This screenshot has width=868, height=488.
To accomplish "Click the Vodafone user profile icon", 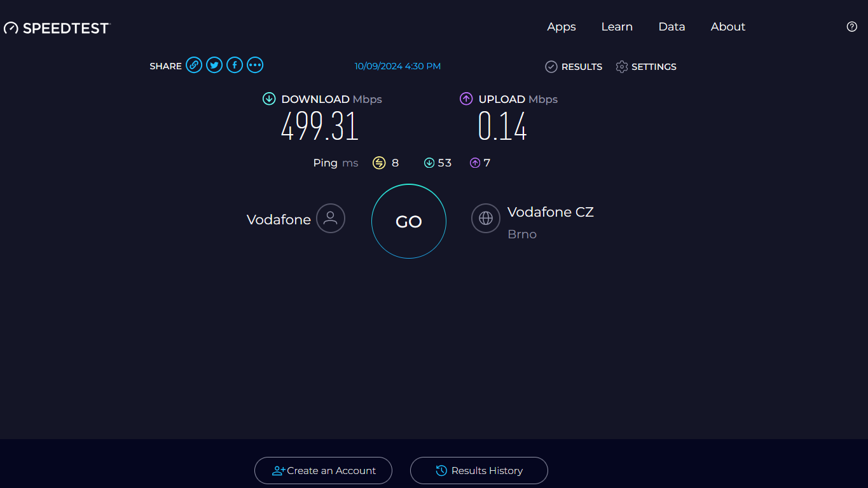I will pyautogui.click(x=331, y=219).
